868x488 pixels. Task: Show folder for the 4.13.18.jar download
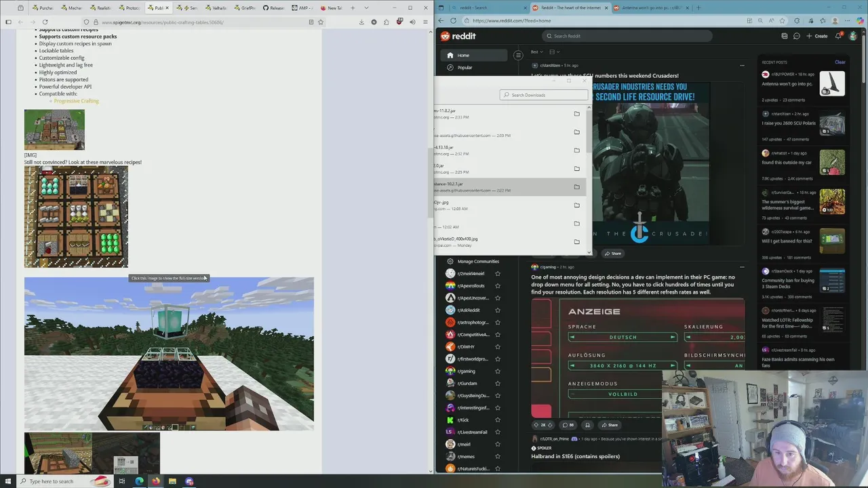click(x=576, y=150)
